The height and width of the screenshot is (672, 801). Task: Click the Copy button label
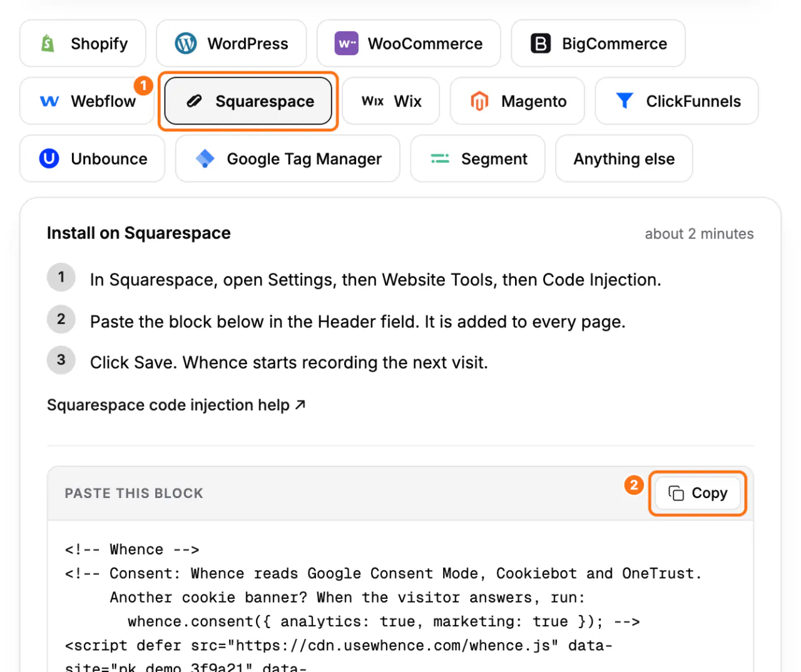710,493
